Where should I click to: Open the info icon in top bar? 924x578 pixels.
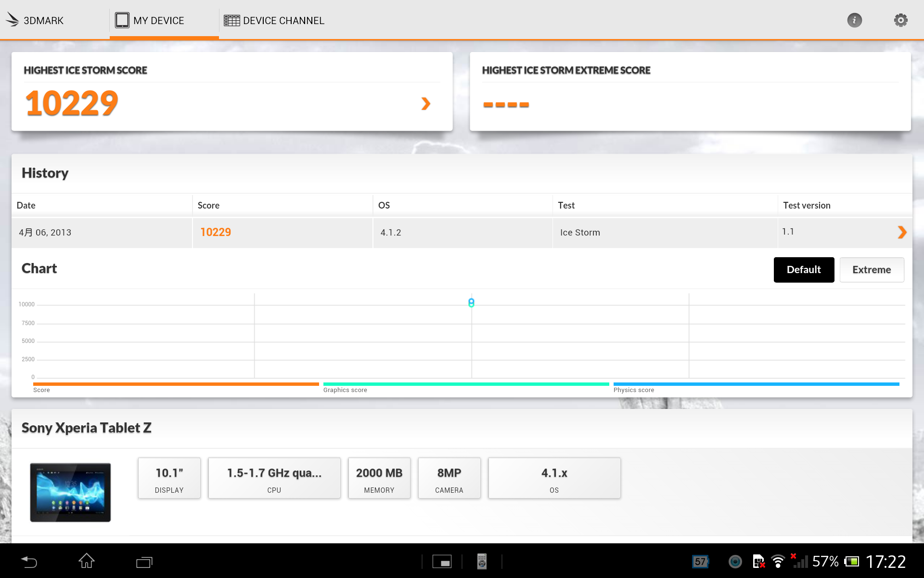tap(854, 20)
